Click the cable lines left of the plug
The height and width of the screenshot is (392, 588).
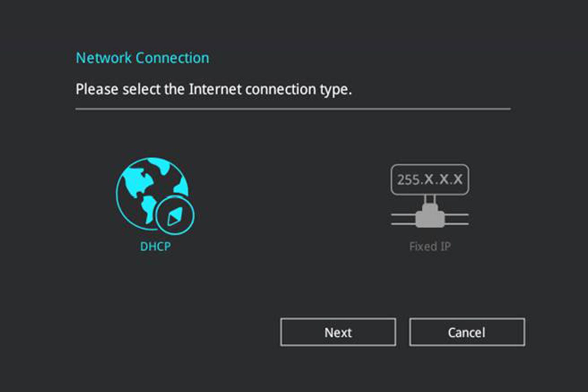(x=403, y=219)
